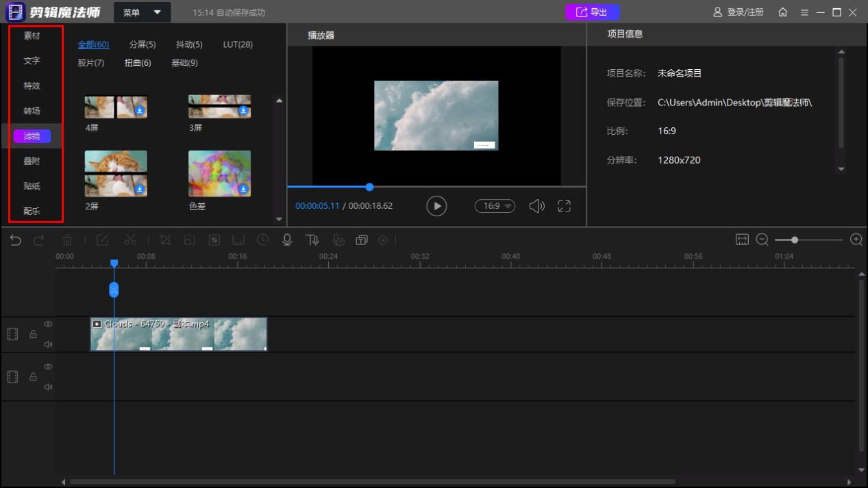Click the 导出 export button
The height and width of the screenshot is (488, 868).
[x=592, y=12]
